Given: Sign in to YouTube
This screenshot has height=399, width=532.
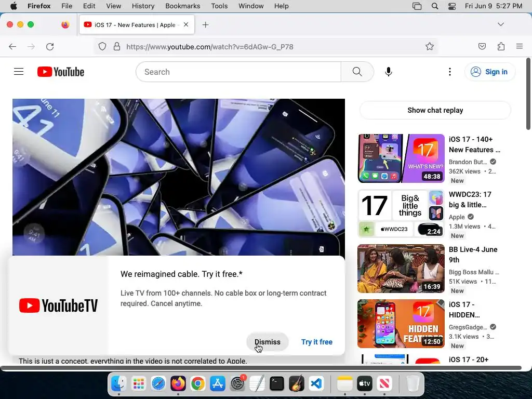Looking at the screenshot, I should (489, 72).
